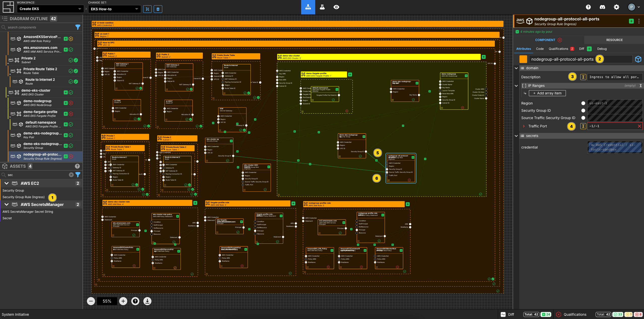Open the help question mark icon
Screen dimensions: 644x319
coord(588,7)
